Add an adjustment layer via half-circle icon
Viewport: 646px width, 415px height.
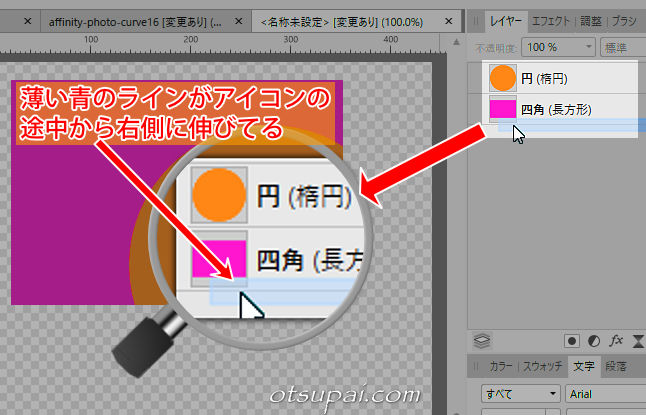tap(594, 339)
